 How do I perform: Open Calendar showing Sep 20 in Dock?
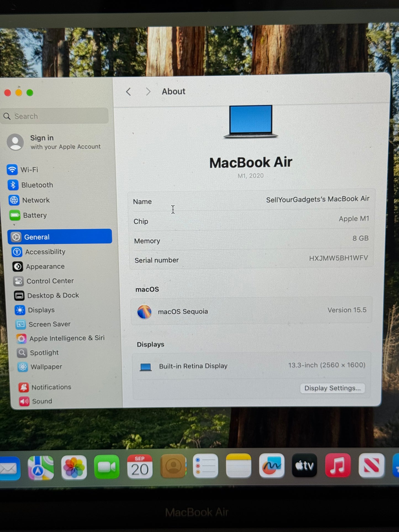point(140,467)
